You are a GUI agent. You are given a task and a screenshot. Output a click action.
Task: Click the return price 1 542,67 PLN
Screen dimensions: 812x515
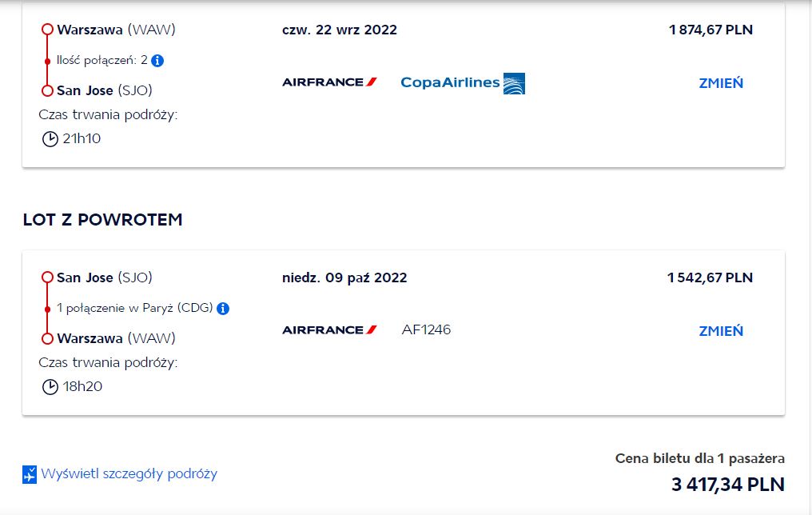[710, 277]
